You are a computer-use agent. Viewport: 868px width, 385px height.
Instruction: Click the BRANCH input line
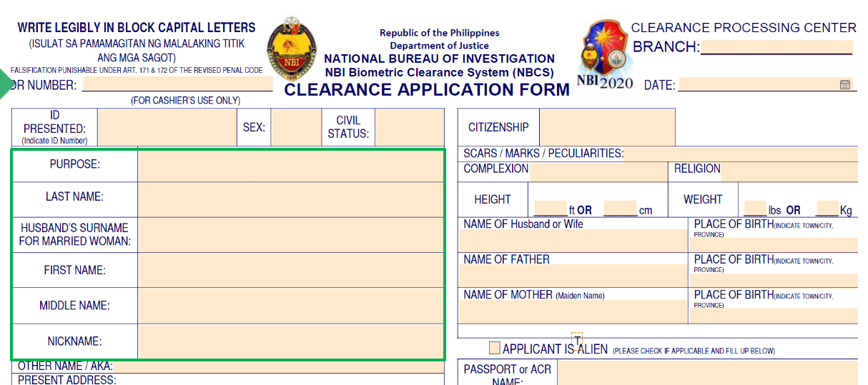(x=776, y=47)
